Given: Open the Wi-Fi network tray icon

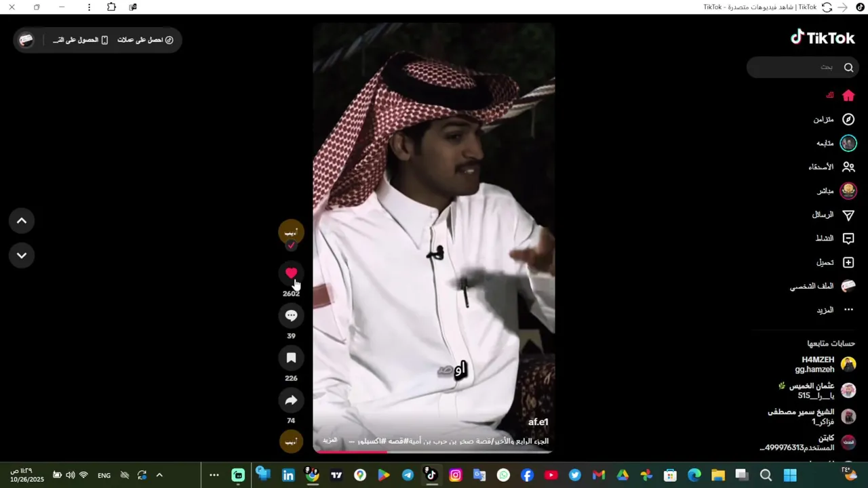Looking at the screenshot, I should (x=83, y=475).
